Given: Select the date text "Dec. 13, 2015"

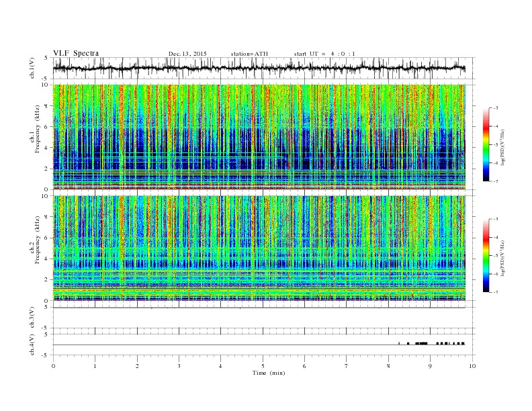Looking at the screenshot, I should [x=187, y=54].
